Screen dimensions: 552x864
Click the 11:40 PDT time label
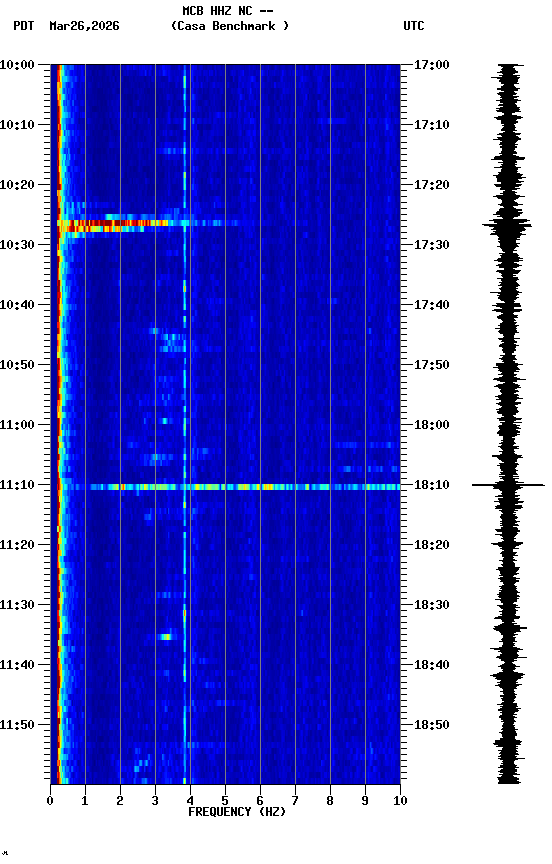click(17, 665)
